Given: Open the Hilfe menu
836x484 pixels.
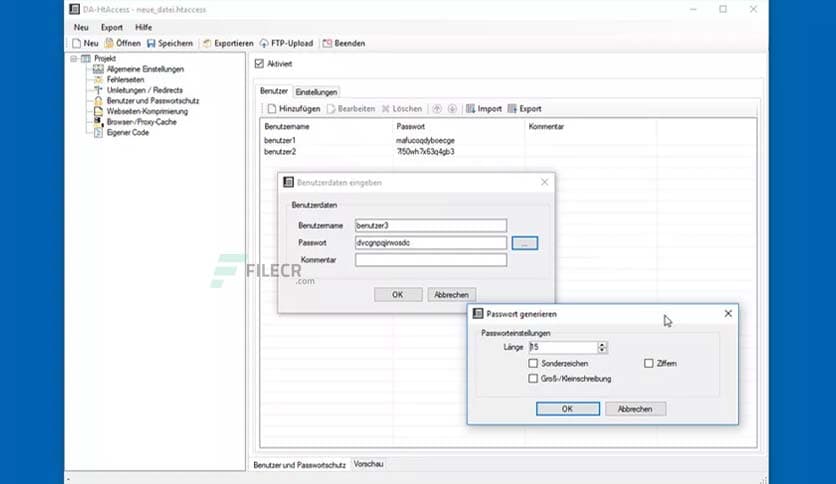Looking at the screenshot, I should [143, 27].
